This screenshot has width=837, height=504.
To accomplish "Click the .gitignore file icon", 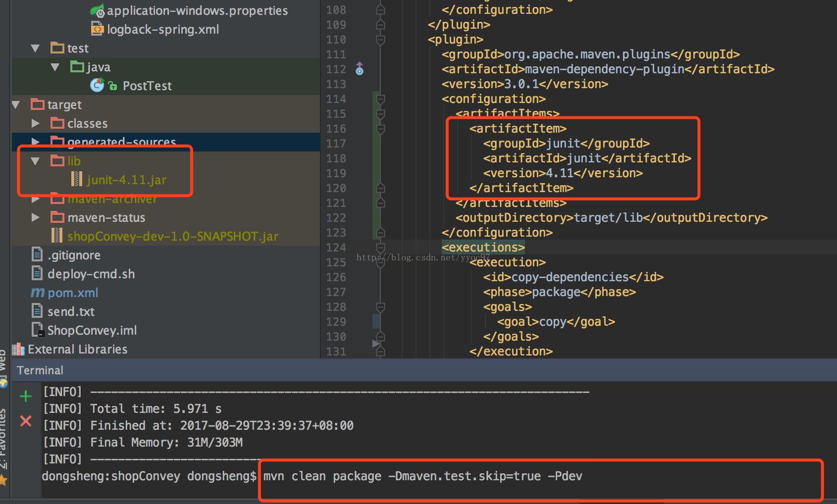I will 37,254.
